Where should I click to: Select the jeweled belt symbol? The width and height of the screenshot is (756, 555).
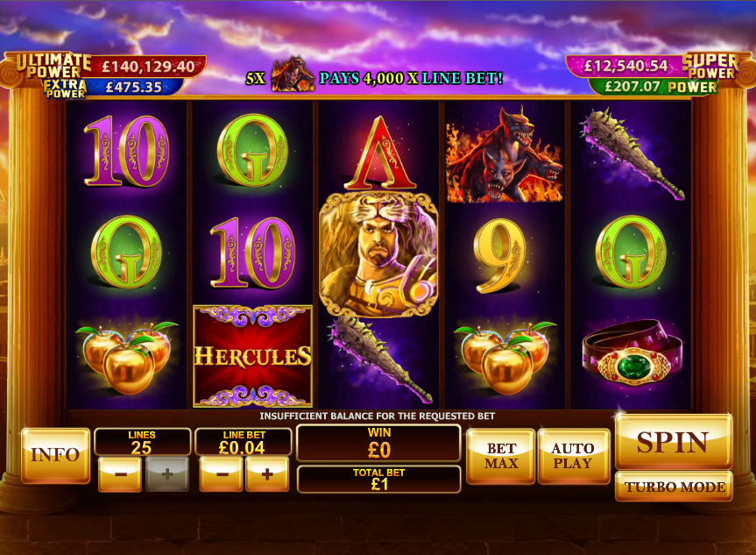(632, 354)
